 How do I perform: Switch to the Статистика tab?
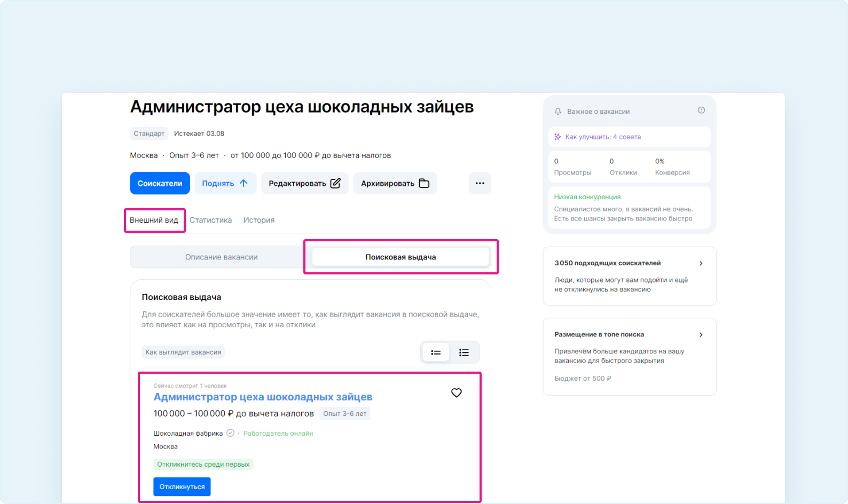click(210, 220)
